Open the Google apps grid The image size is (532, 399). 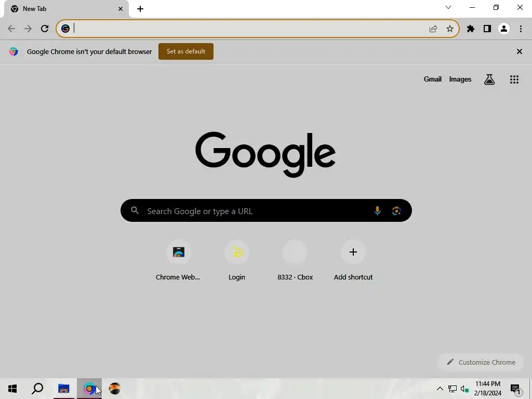click(x=514, y=79)
